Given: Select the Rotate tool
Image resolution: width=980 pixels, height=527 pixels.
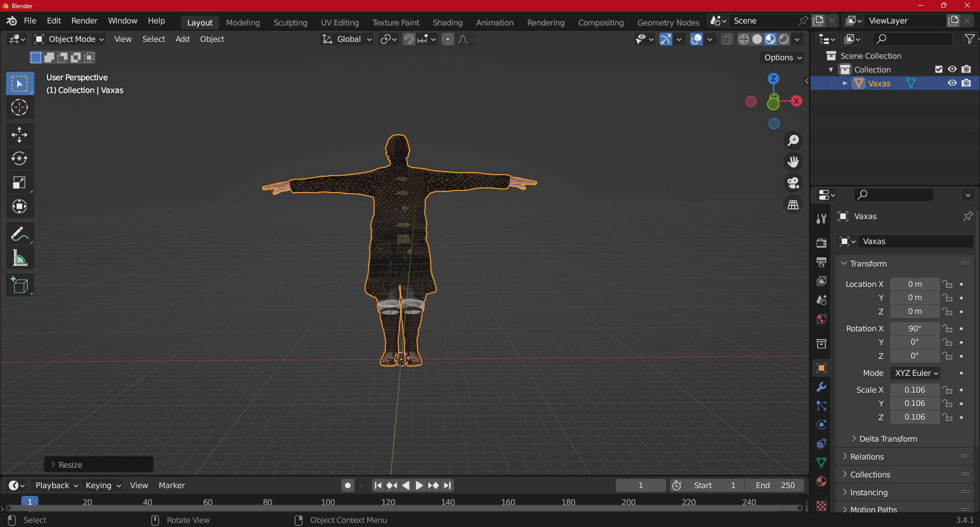Looking at the screenshot, I should 19,159.
